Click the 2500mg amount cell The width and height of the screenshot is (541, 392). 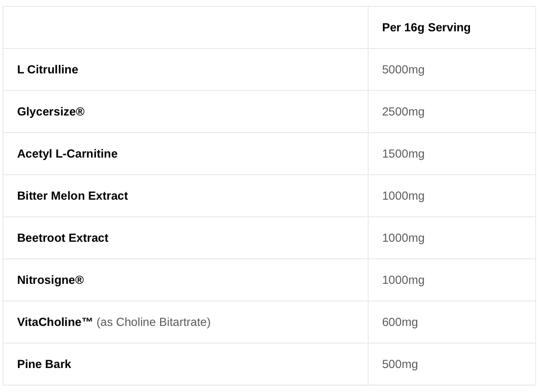click(x=403, y=112)
